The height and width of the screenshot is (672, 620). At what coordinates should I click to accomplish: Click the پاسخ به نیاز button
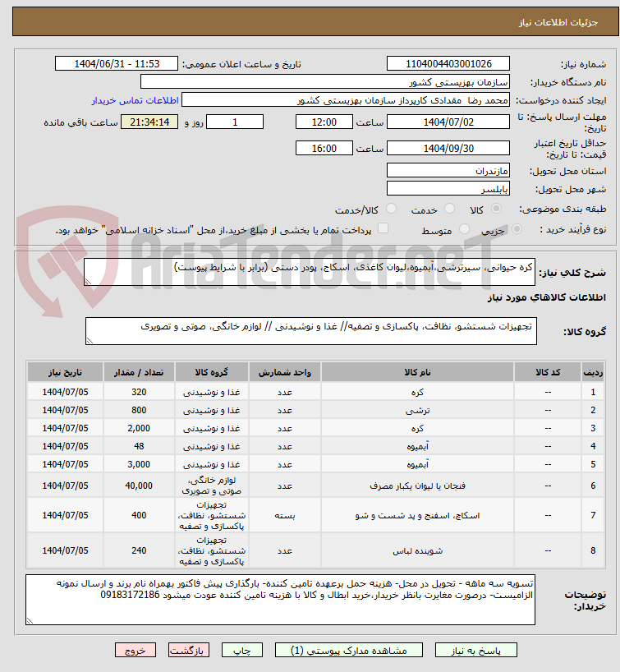(475, 651)
